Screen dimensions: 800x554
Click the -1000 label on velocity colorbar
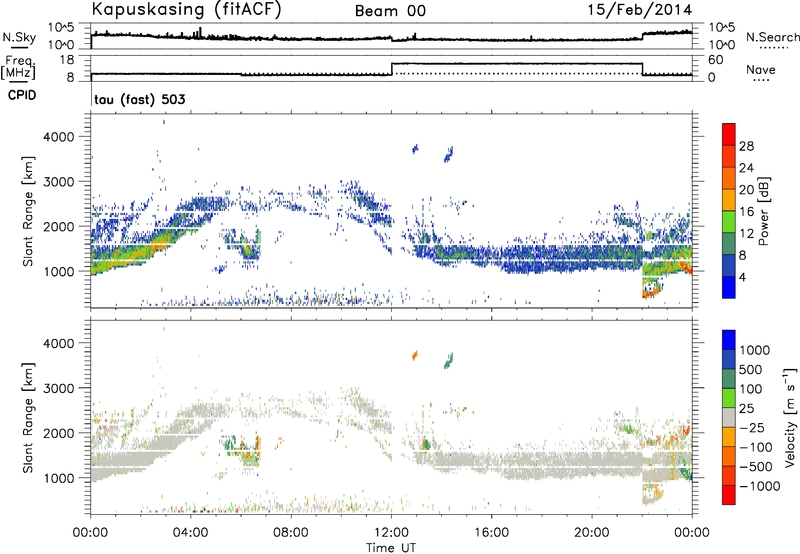point(759,486)
